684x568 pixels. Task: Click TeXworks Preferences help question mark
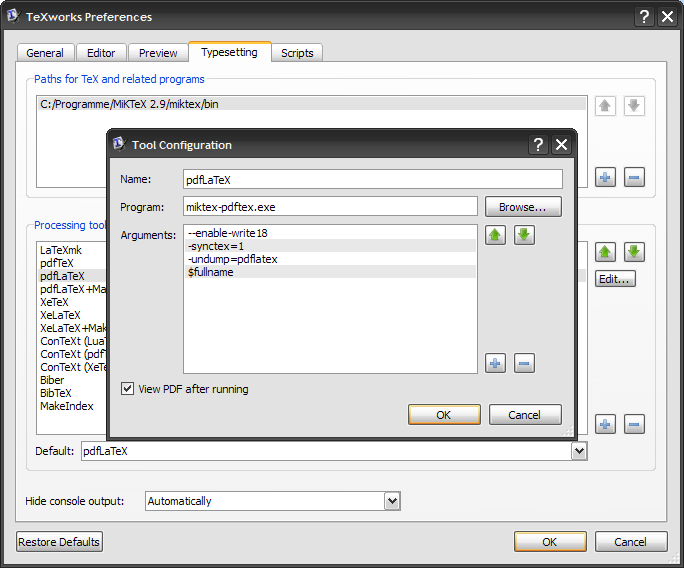[x=644, y=17]
